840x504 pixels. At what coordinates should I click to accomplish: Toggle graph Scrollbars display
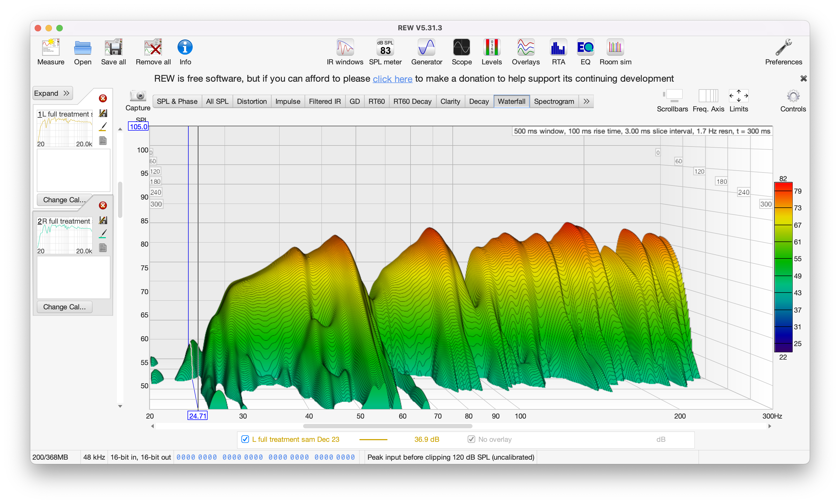(x=672, y=97)
